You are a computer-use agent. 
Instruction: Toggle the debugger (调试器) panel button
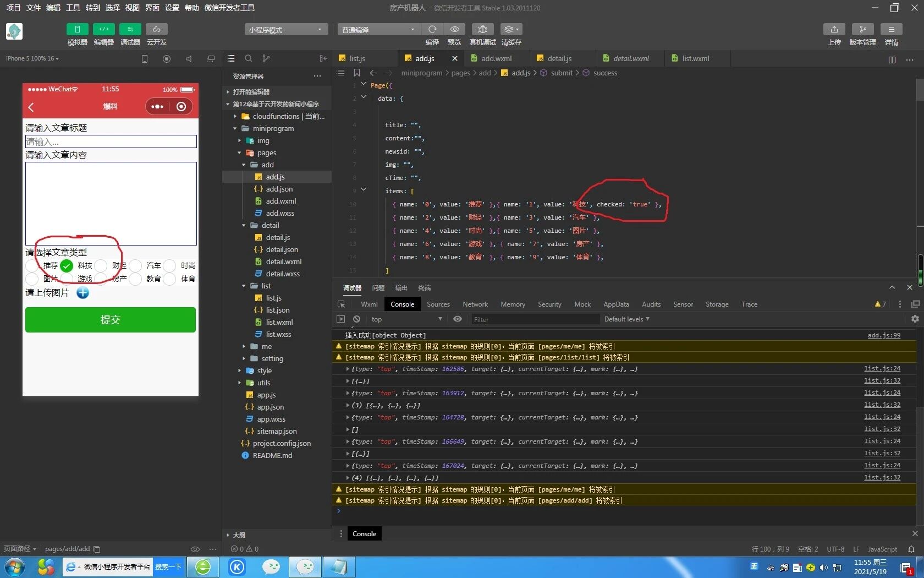pos(130,29)
